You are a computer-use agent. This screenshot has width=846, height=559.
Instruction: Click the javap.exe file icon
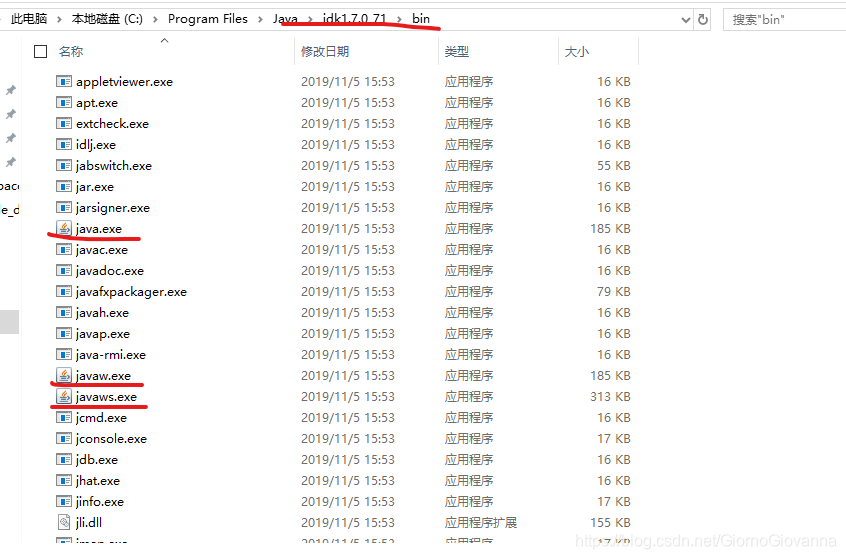point(64,334)
